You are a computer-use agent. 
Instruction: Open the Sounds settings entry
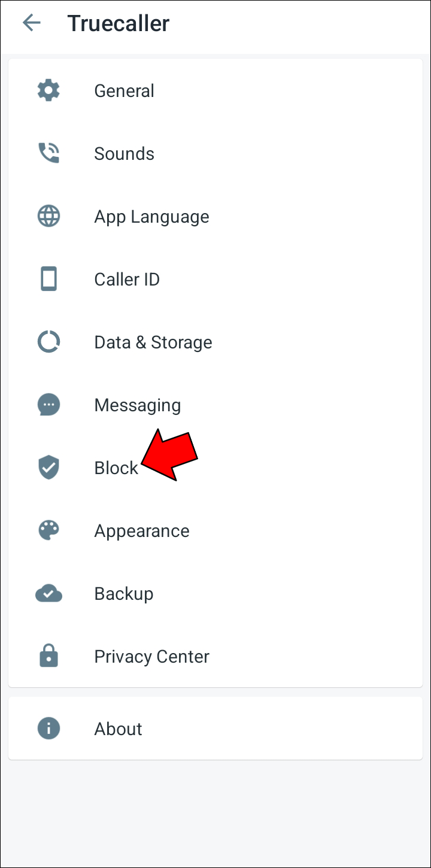(124, 154)
